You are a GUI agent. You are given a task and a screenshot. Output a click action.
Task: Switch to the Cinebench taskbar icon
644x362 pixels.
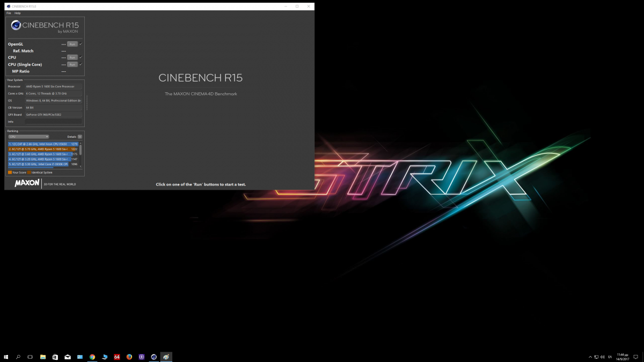[x=154, y=357]
